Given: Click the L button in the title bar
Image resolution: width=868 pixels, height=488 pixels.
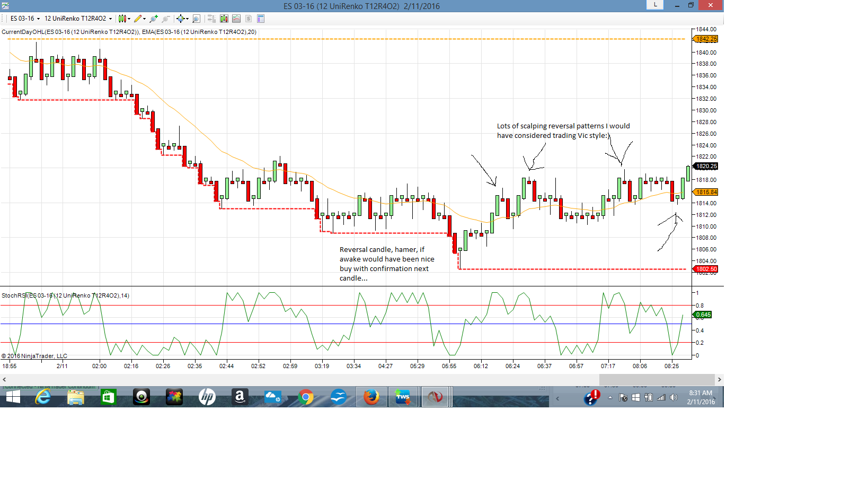Looking at the screenshot, I should point(655,5).
